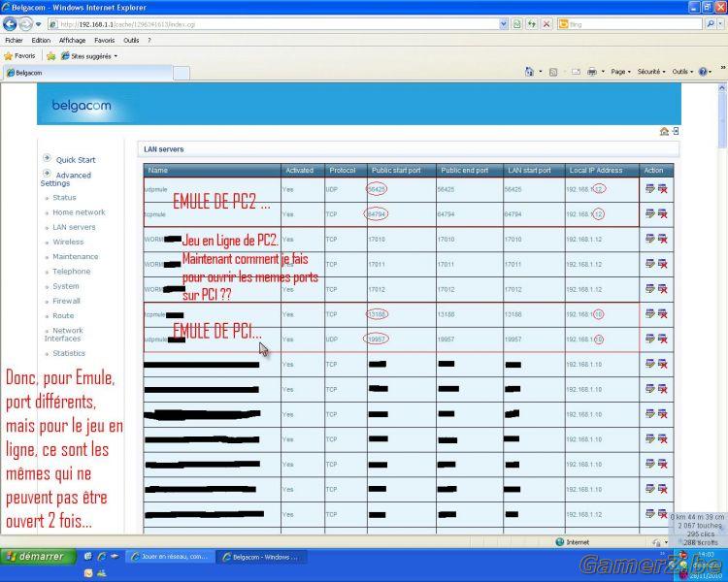Viewport: 728px width, 582px height.
Task: Open the recent pages dropdown arrow
Action: [x=39, y=24]
